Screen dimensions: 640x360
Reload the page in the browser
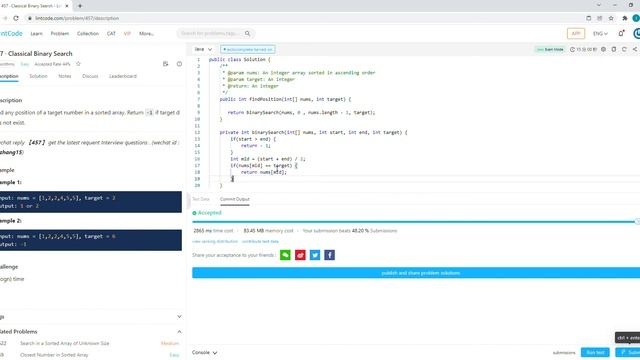(x=16, y=18)
